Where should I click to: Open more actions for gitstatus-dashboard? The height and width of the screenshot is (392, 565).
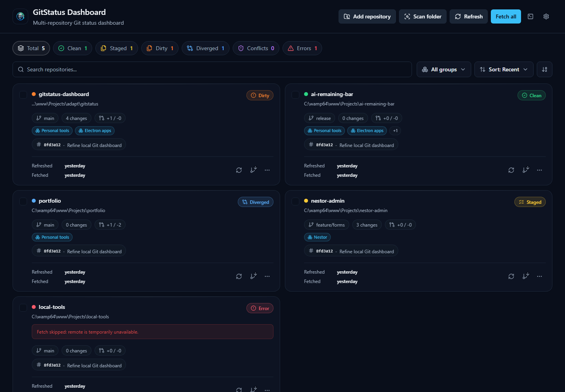point(267,170)
